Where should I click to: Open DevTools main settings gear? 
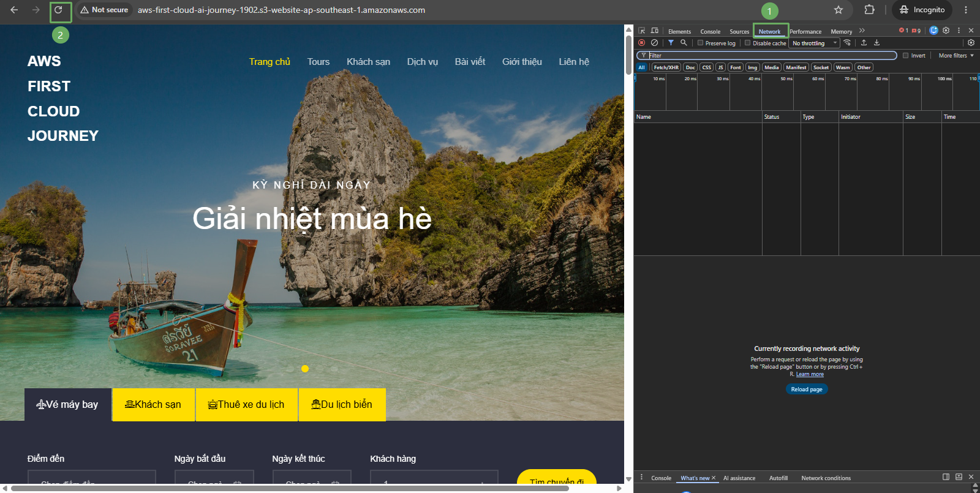(946, 31)
